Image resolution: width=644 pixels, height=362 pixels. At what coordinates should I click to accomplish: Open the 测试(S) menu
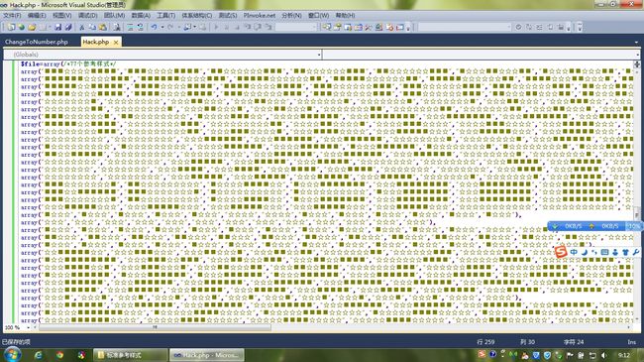pyautogui.click(x=228, y=15)
